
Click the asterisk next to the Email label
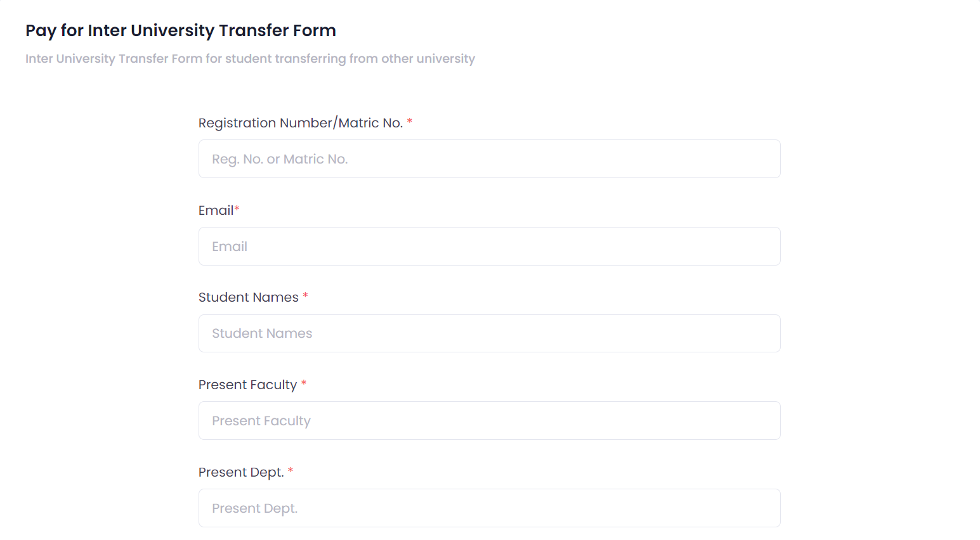(x=237, y=210)
